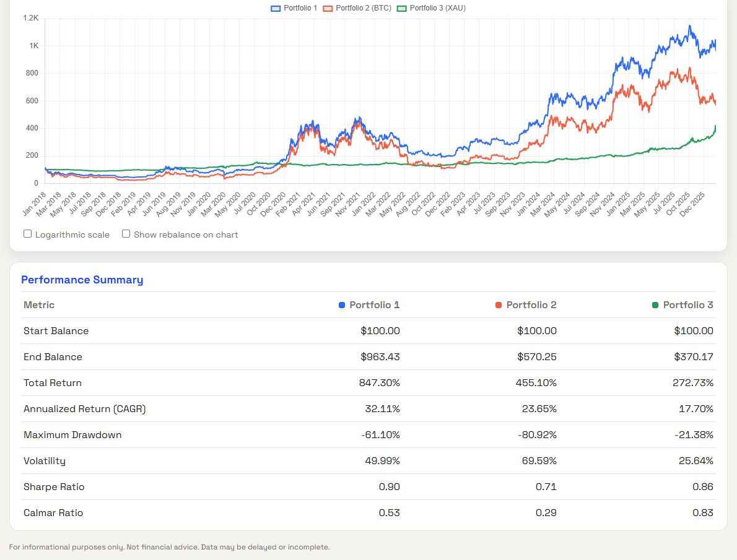
Task: Click the $370.17 end balance value
Action: point(694,357)
